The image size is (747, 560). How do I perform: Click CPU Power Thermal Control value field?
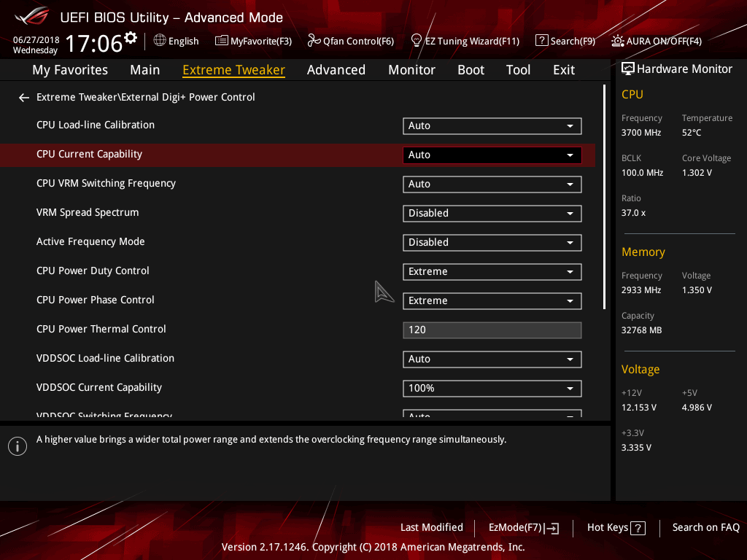[492, 330]
